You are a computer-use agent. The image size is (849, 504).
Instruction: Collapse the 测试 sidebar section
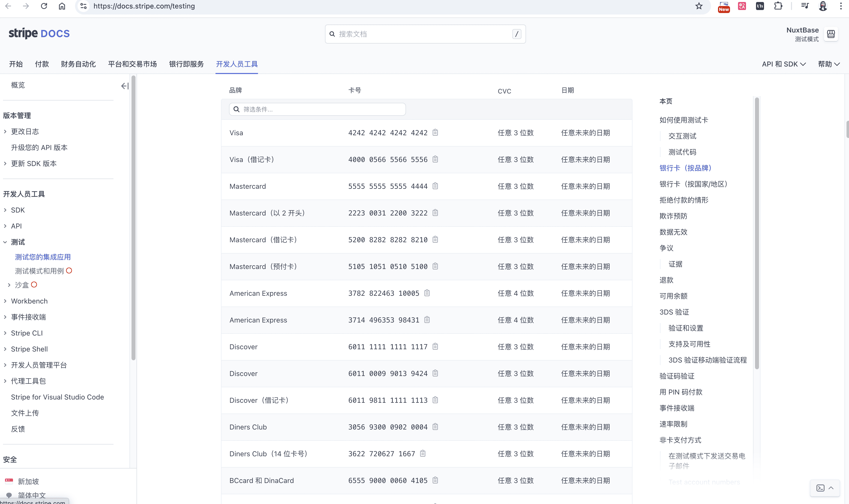5,242
